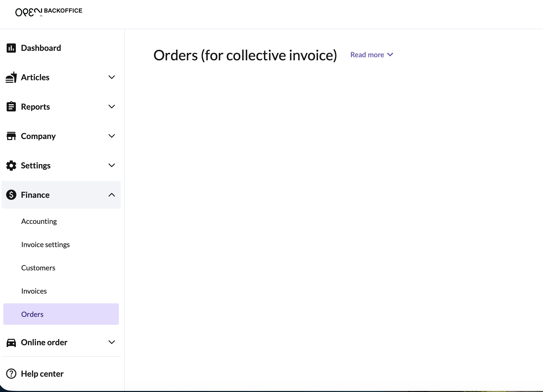Open the Customers page
The height and width of the screenshot is (392, 543).
38,268
